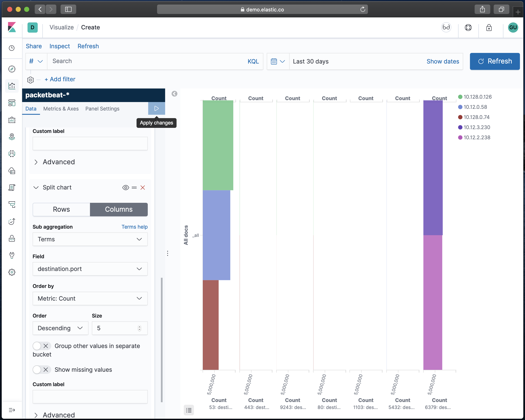Enable Group other values in separate bucket

42,346
